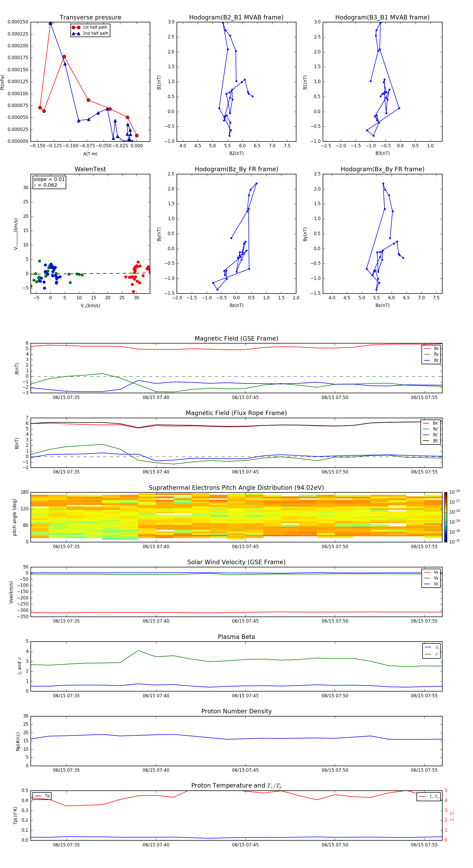
Task: Click the 'Plasma Beta' plot title
Action: coord(236,637)
